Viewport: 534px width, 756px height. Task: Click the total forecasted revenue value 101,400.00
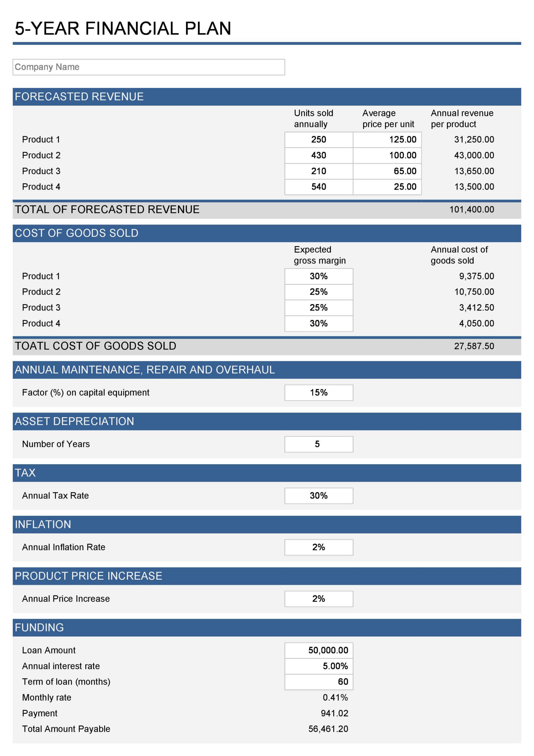472,209
